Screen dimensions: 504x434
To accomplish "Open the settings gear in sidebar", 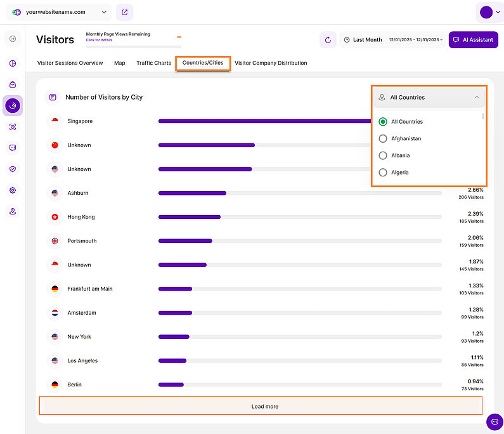I will pos(13,190).
